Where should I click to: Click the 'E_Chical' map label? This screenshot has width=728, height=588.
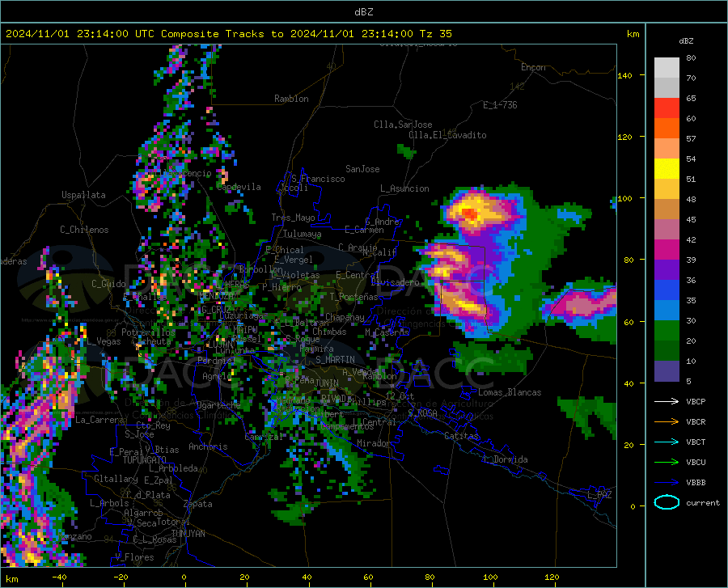[x=284, y=250]
